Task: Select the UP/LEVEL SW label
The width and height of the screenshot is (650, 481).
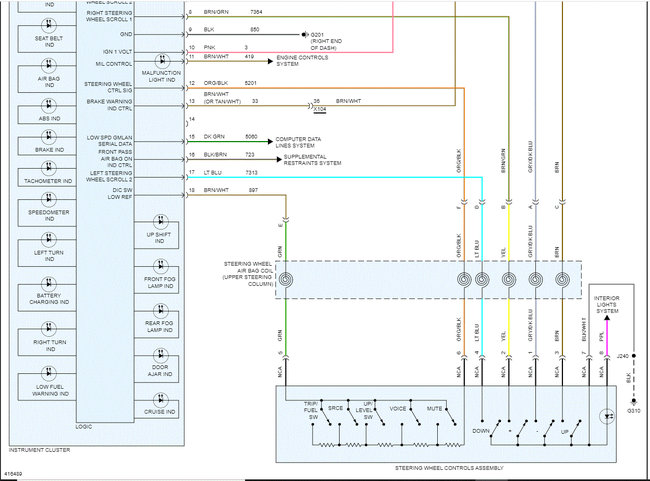Action: [364, 410]
